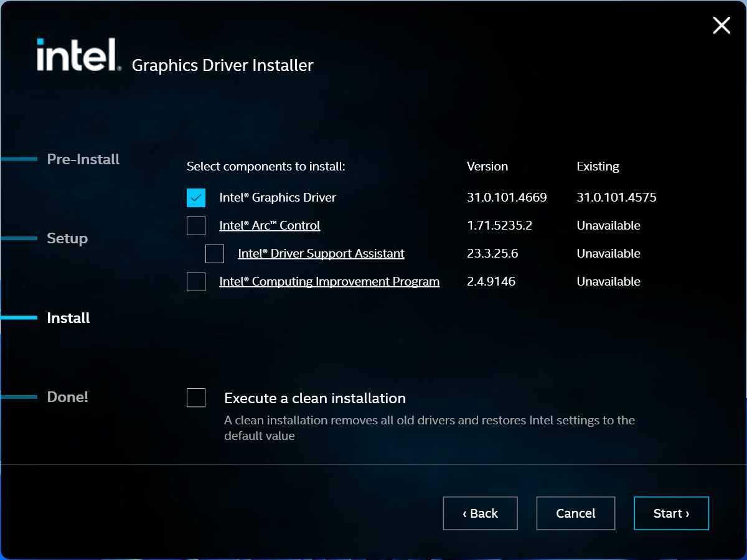Image resolution: width=747 pixels, height=560 pixels.
Task: Click the Version column header
Action: click(x=487, y=167)
